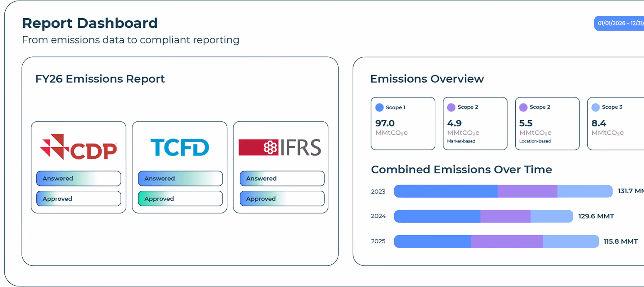Click the 115.8 MMT total for 2025
Screen dimensions: 644x287
pos(620,241)
